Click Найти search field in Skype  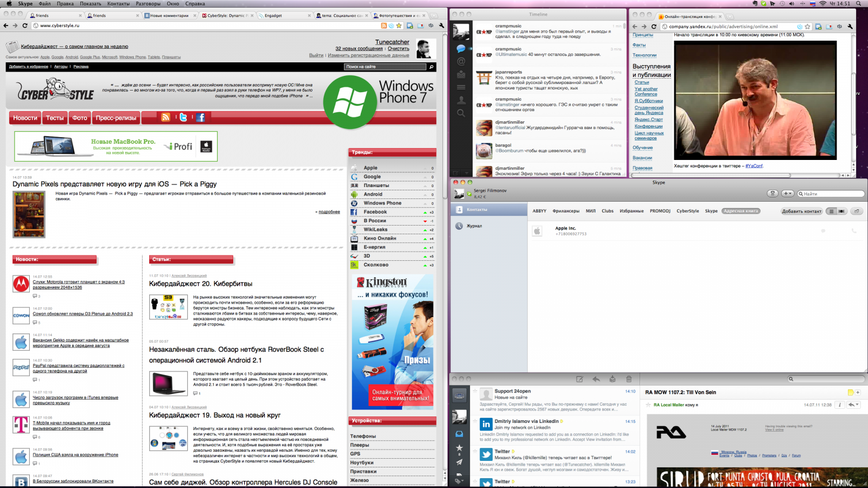pos(830,194)
